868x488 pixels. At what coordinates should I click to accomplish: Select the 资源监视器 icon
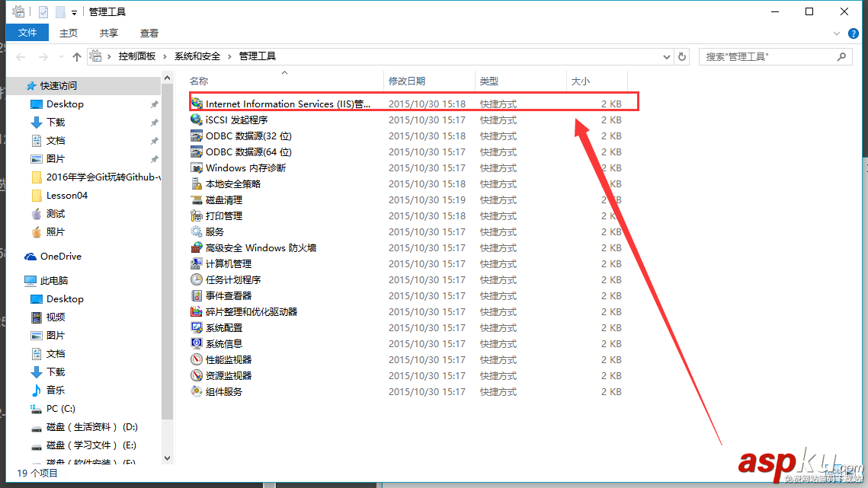[x=197, y=375]
